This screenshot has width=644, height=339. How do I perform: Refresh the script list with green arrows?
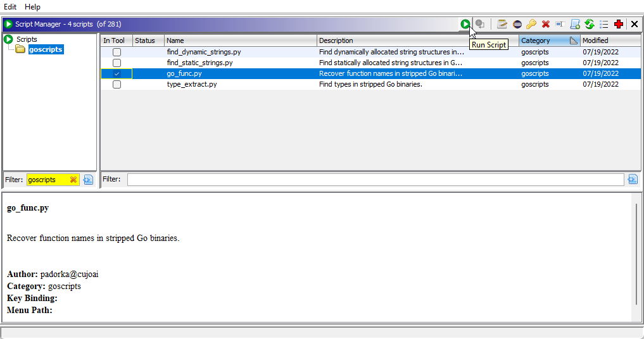tap(590, 24)
